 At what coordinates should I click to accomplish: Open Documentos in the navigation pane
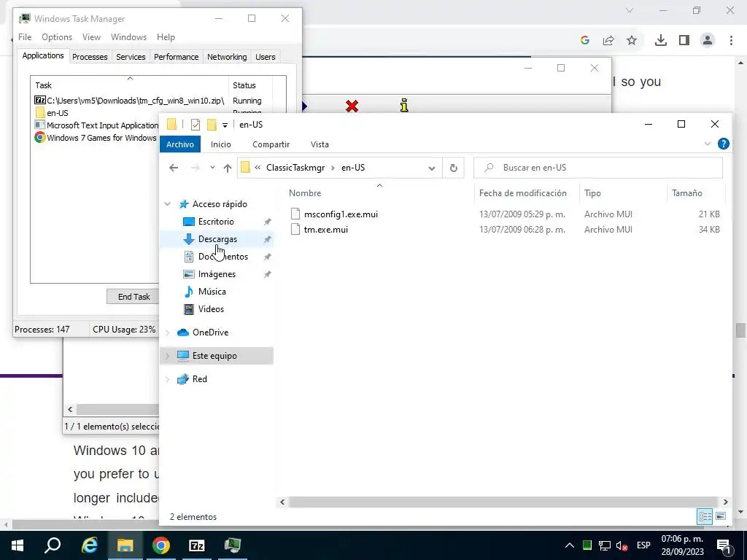[x=223, y=257]
